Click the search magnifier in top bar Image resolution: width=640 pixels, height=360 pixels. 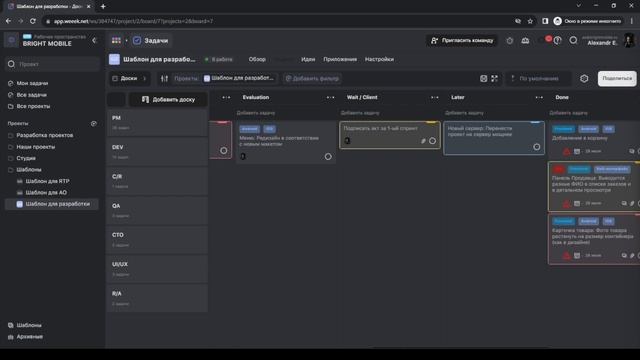(573, 40)
